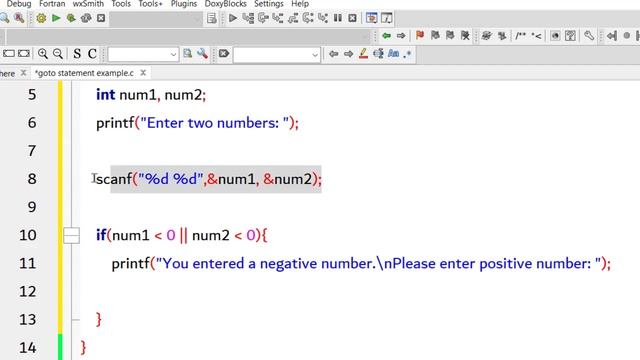The height and width of the screenshot is (360, 640).
Task: Go to the next search match arrow
Action: coord(348,54)
